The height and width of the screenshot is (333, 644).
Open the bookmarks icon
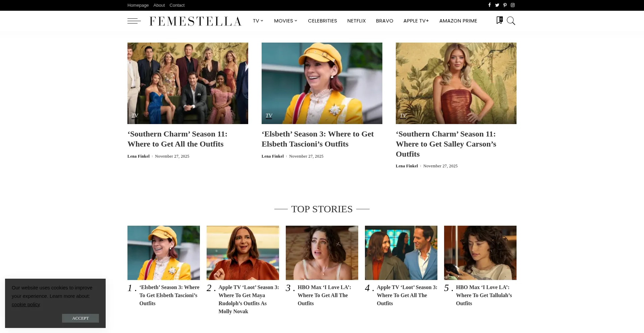(x=499, y=20)
